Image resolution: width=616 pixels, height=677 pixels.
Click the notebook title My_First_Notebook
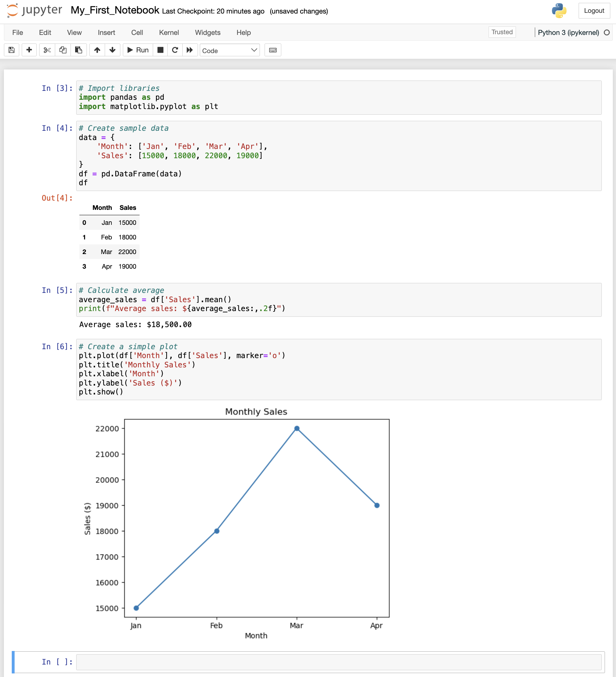pos(115,10)
